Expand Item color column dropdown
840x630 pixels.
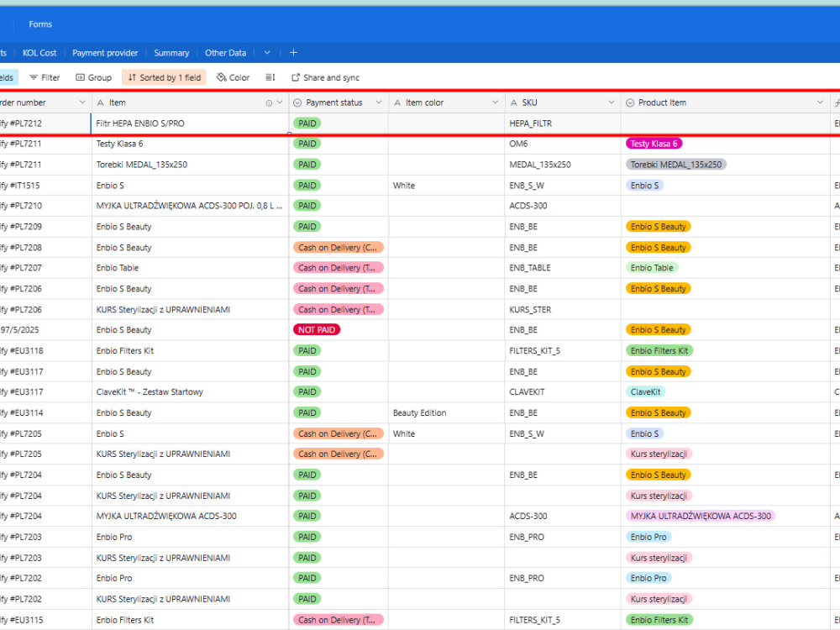[495, 102]
